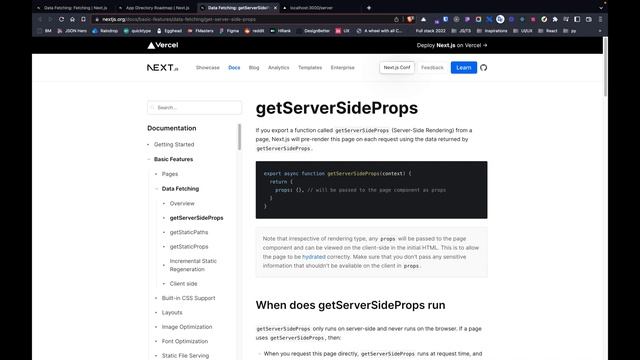Open Blog in the site nav

(x=254, y=68)
